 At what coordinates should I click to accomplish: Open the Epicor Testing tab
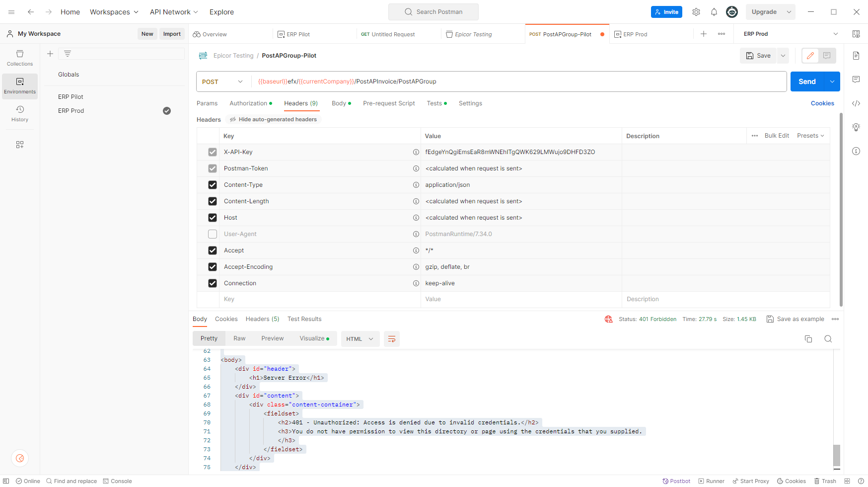tap(473, 34)
